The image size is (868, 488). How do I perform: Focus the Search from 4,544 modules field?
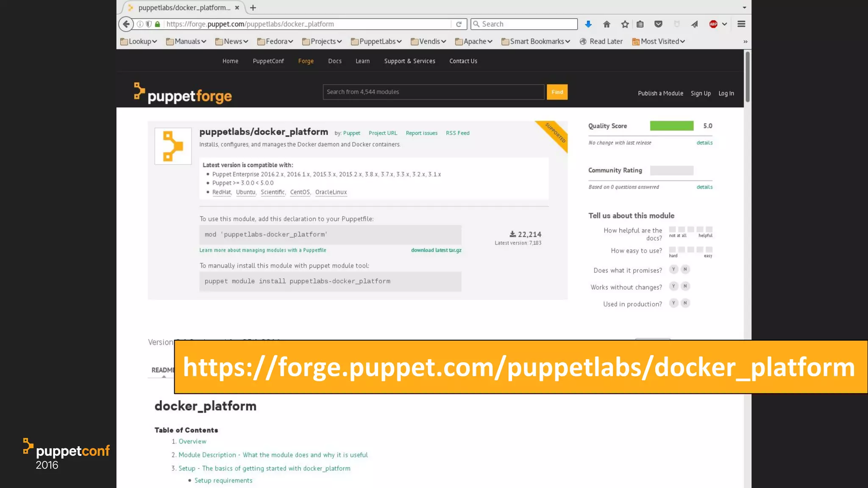[433, 92]
